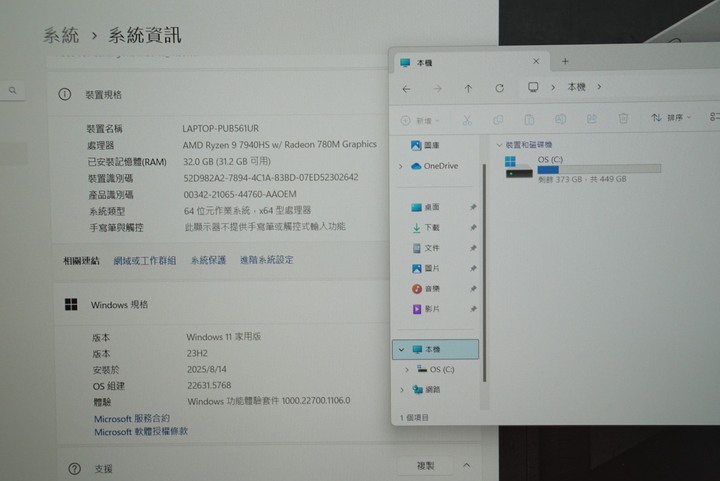Screen dimensions: 720x481
Task: Select 本機 in the navigation tree
Action: [x=436, y=349]
